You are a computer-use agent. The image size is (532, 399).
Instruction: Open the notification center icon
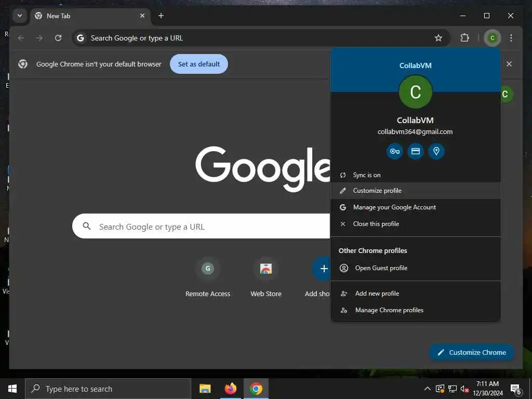(516, 389)
